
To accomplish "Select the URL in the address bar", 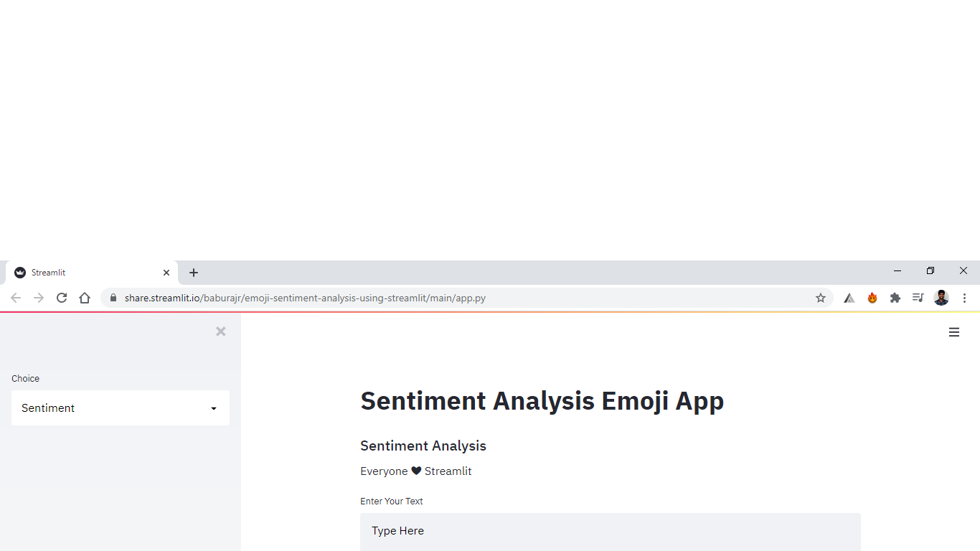I will click(x=305, y=298).
